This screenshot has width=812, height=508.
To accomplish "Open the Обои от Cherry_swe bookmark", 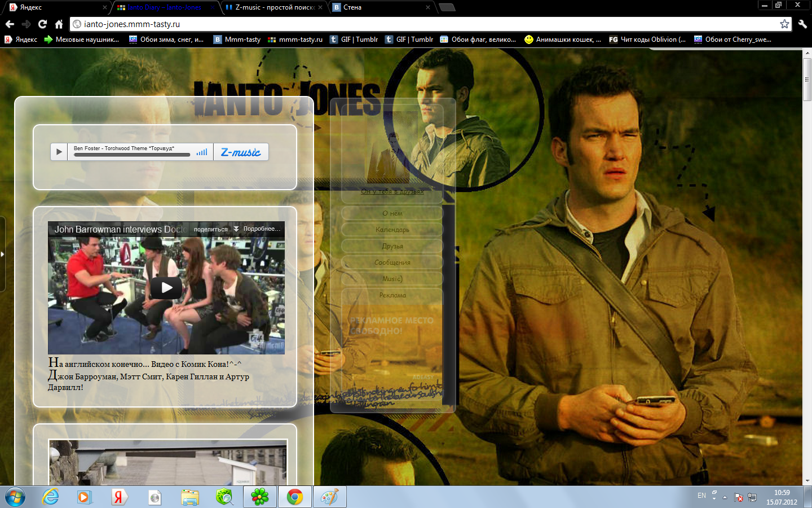I will [x=732, y=40].
